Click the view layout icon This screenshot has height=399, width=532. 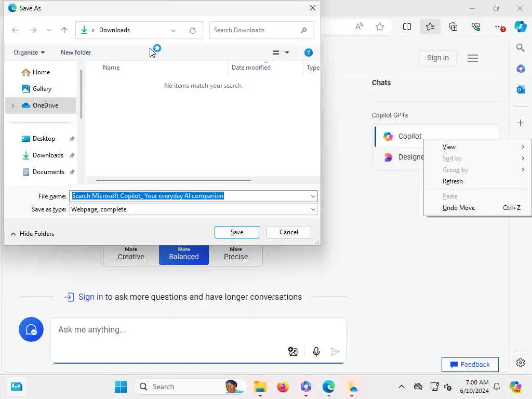click(x=276, y=52)
